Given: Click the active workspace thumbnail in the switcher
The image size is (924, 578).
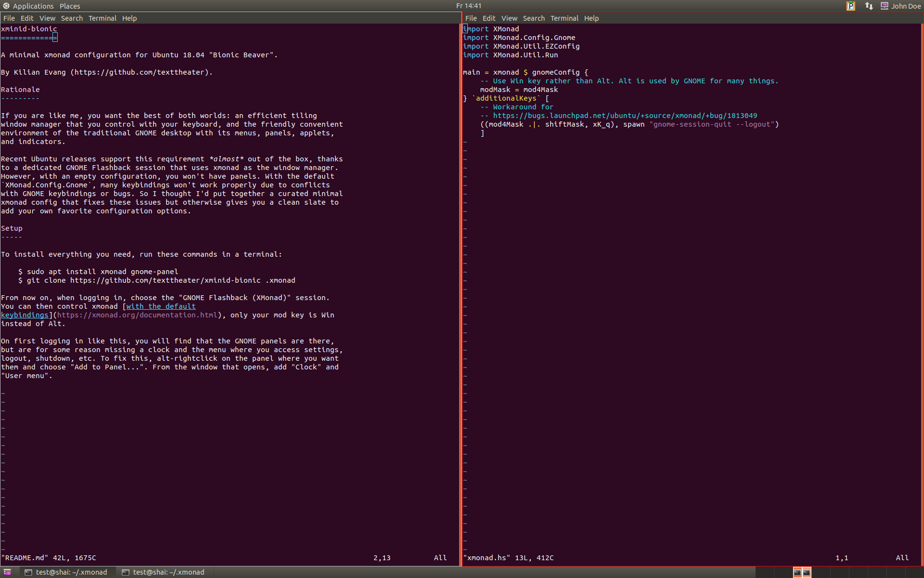Looking at the screenshot, I should [802, 572].
